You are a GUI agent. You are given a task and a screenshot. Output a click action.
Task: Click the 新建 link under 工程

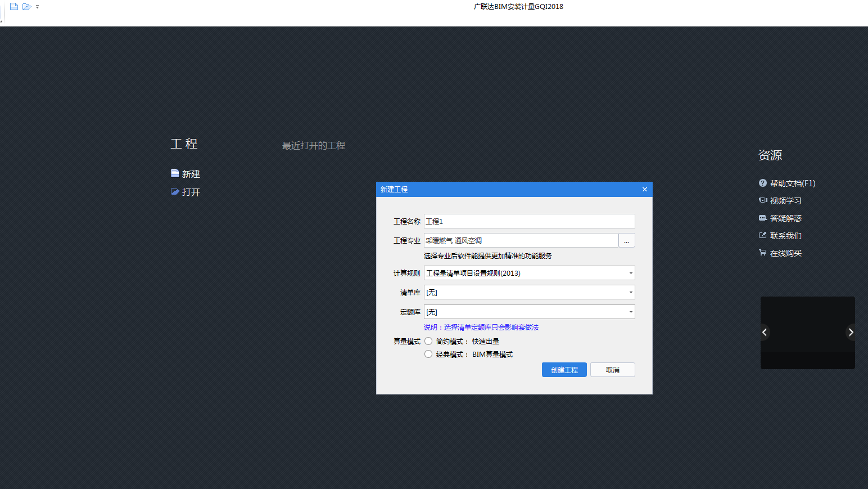[x=191, y=174]
